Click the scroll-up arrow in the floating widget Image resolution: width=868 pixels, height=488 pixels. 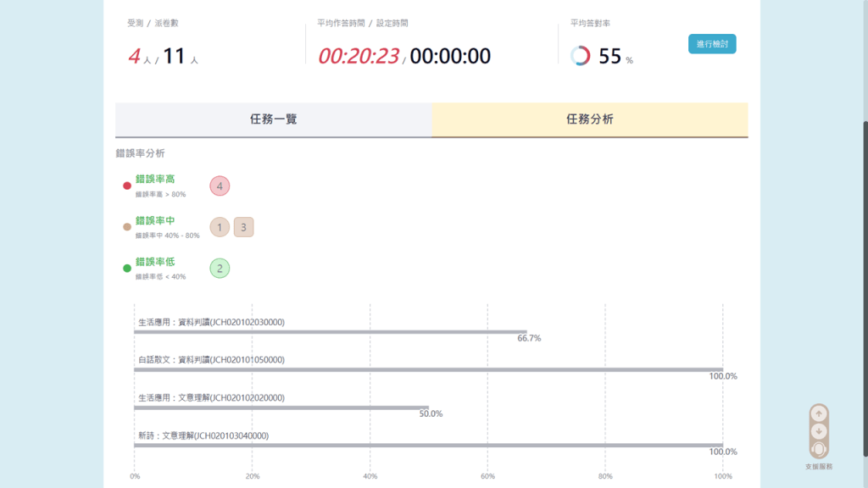click(819, 414)
